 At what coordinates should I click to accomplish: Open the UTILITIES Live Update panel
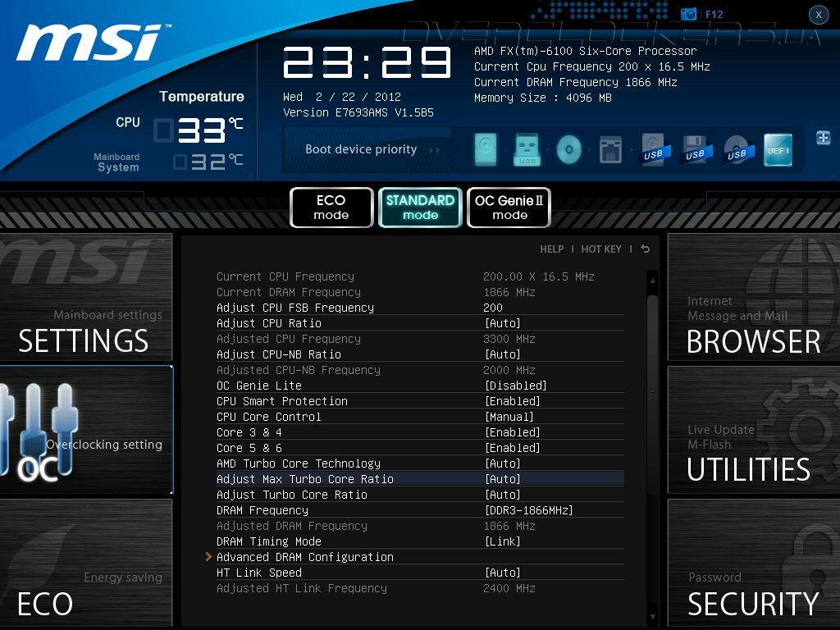coord(754,430)
